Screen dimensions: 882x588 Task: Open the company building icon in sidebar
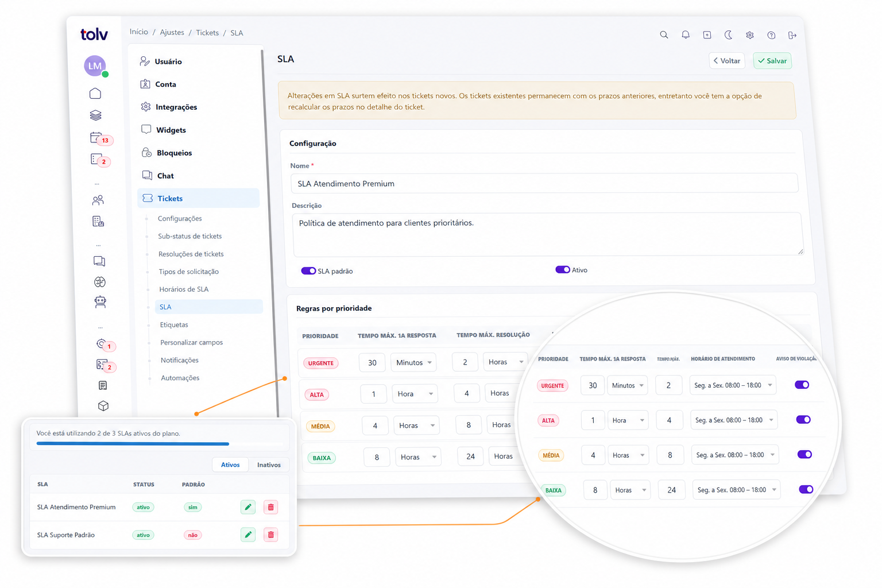pos(98,221)
